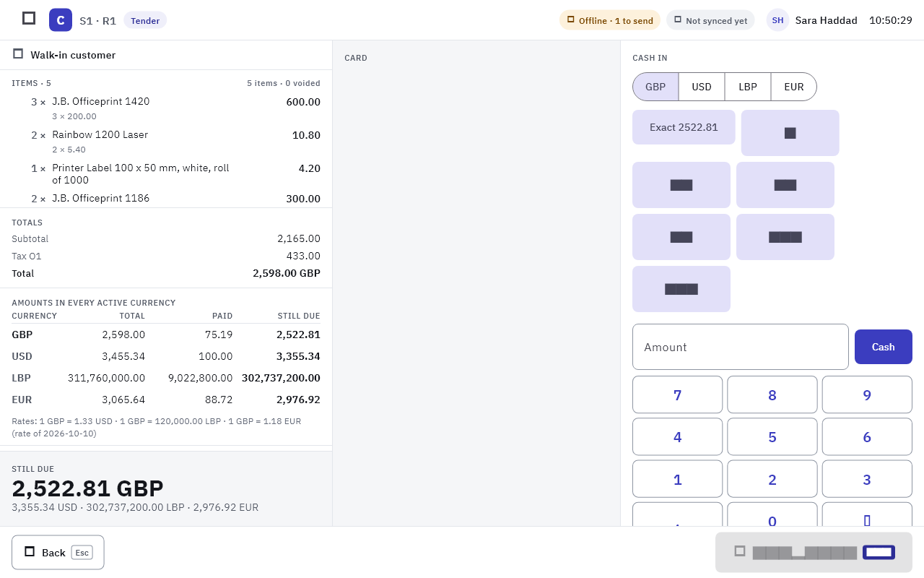
Task: Tap the Exact 2522.81 quick amount
Action: (x=684, y=127)
